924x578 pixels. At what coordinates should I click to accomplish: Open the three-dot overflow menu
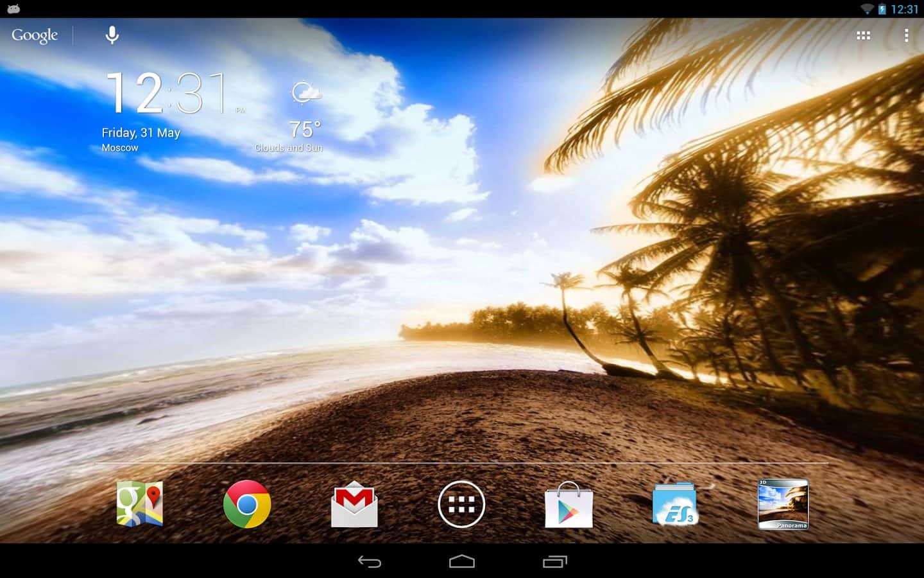tap(906, 35)
